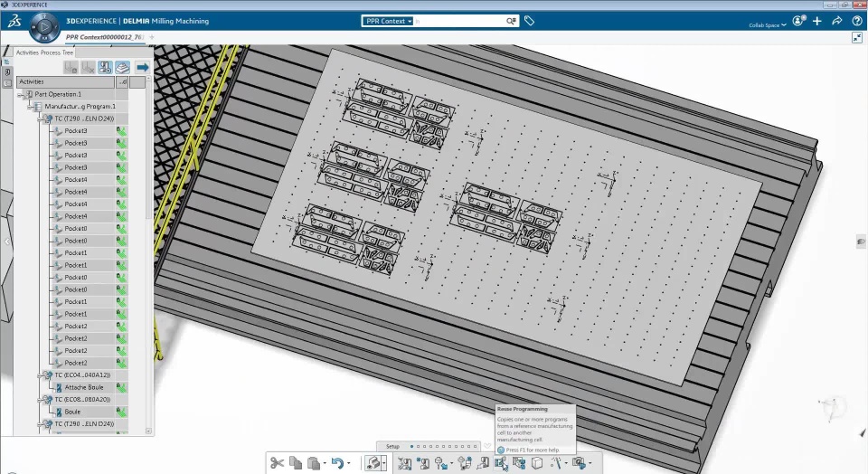The height and width of the screenshot is (474, 868).
Task: Open the Undo dropdown arrow
Action: 348,463
